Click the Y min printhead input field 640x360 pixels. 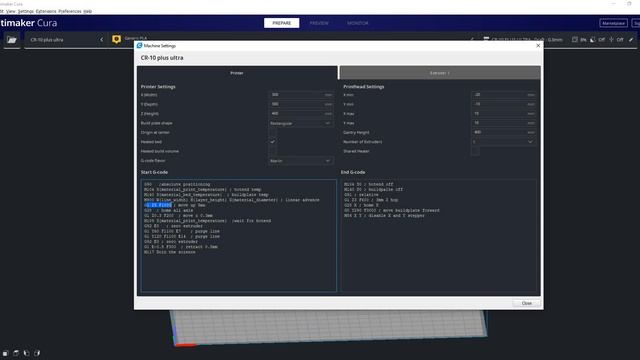pyautogui.click(x=503, y=104)
